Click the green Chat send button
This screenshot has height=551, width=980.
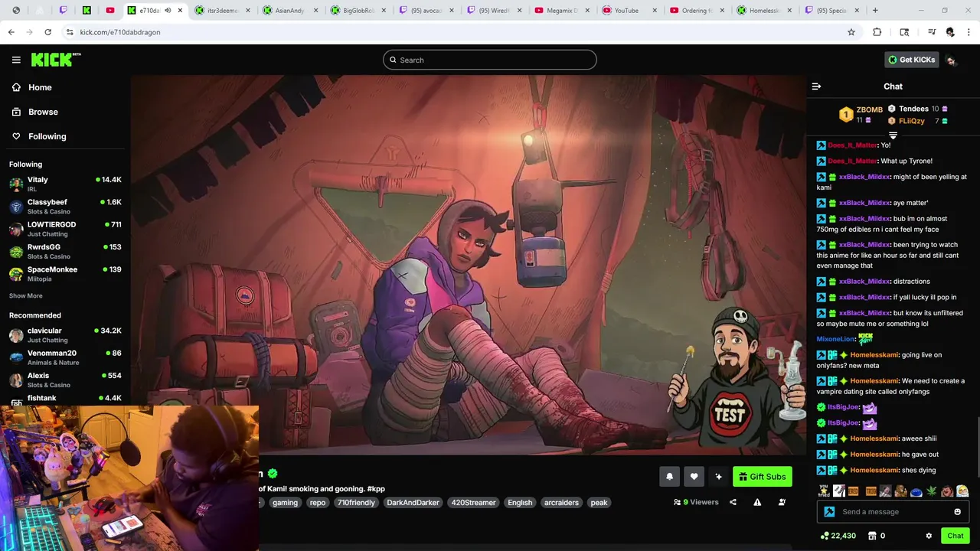tap(955, 536)
